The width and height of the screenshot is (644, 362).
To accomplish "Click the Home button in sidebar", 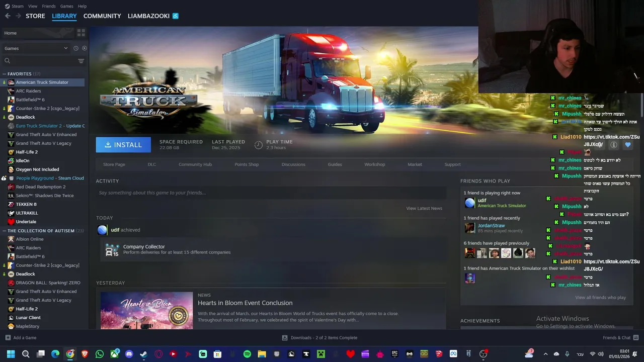I will point(38,33).
